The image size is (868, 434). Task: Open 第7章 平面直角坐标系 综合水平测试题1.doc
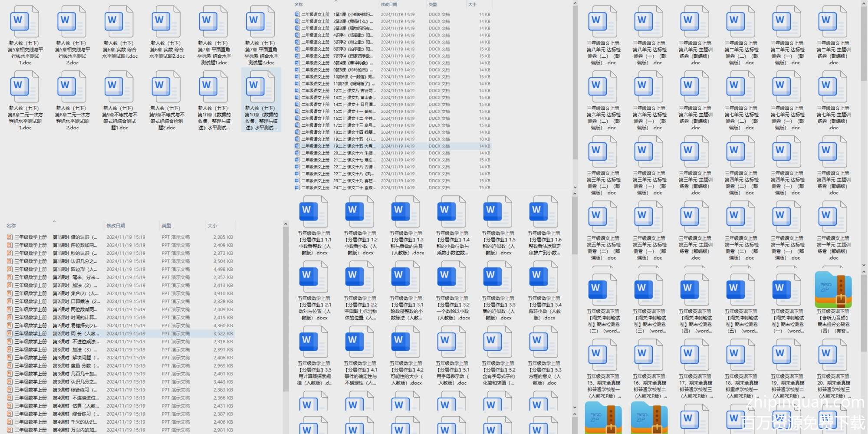coord(214,22)
